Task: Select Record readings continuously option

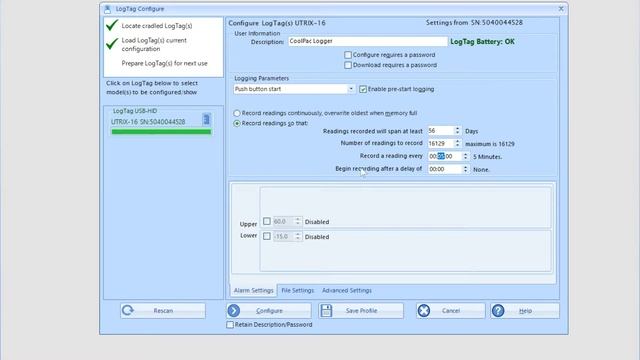Action: (x=237, y=113)
